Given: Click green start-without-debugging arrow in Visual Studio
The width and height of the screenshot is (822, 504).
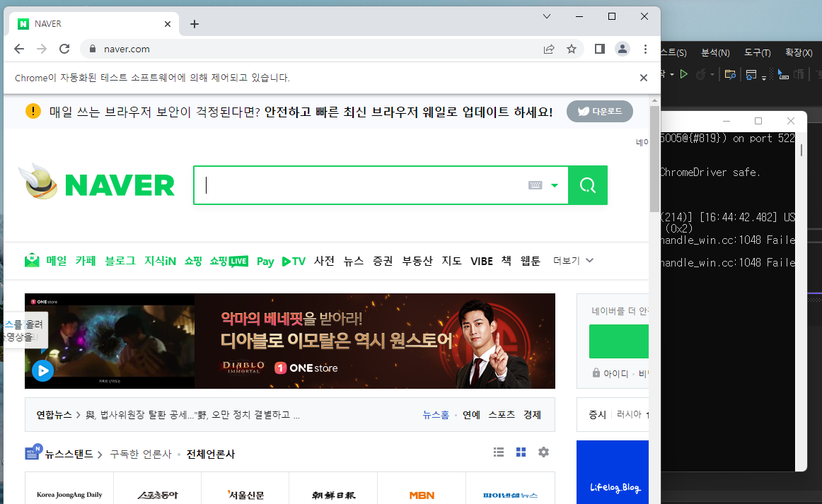Looking at the screenshot, I should coord(683,74).
